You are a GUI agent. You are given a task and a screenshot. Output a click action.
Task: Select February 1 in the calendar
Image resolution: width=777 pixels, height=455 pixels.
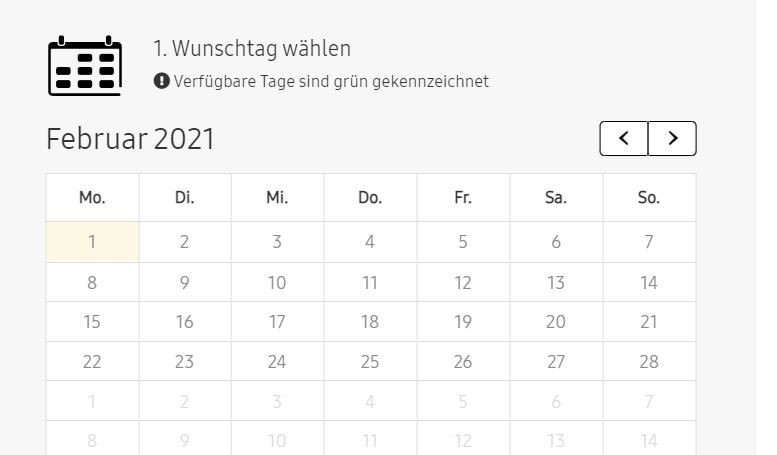pos(92,242)
